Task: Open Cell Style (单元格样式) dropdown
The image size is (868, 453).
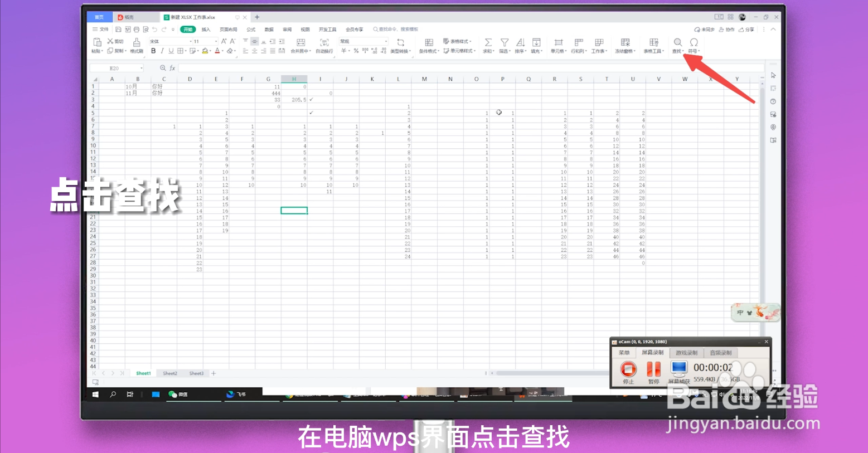Action: click(459, 51)
